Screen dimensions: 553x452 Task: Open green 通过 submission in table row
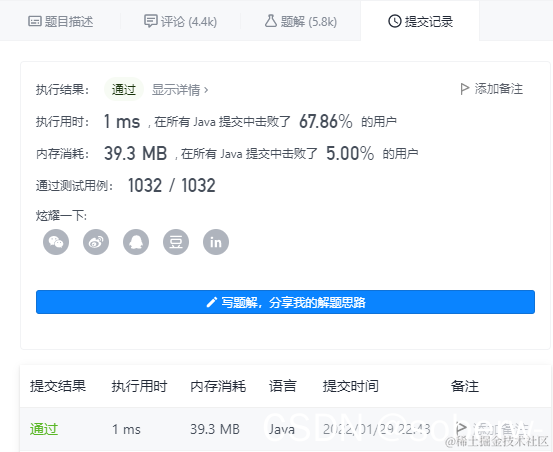pyautogui.click(x=44, y=429)
